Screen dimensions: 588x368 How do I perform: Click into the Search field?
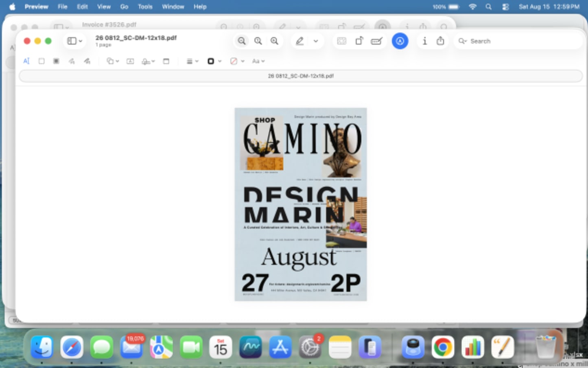518,41
